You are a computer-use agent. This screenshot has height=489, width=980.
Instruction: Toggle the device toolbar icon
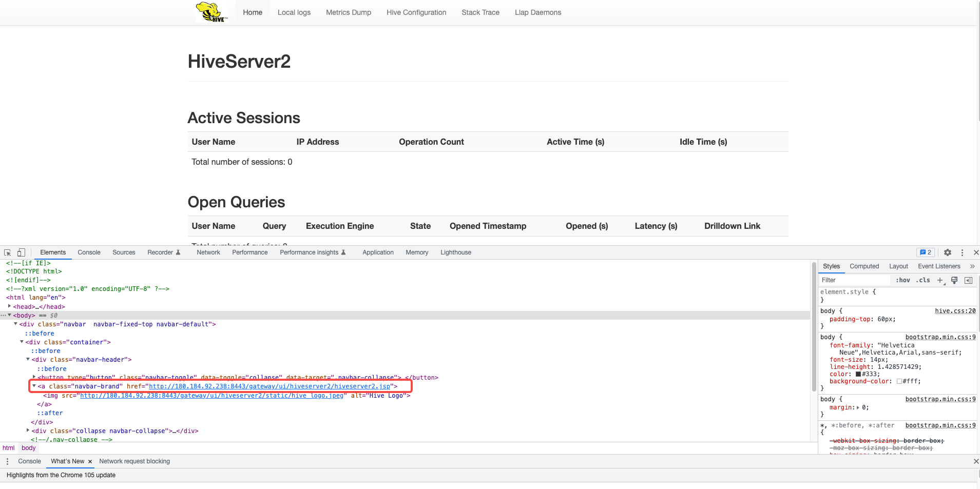[21, 252]
